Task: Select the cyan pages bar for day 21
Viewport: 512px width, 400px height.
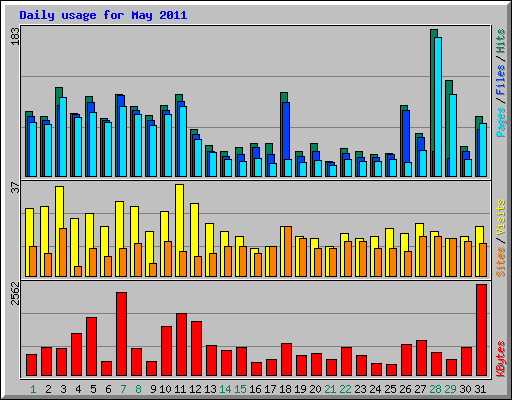Action: pyautogui.click(x=333, y=171)
